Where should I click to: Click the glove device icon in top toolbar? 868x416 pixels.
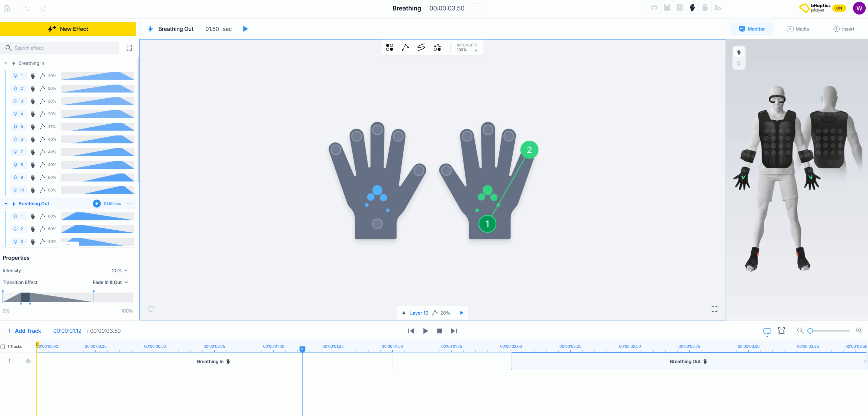[692, 8]
